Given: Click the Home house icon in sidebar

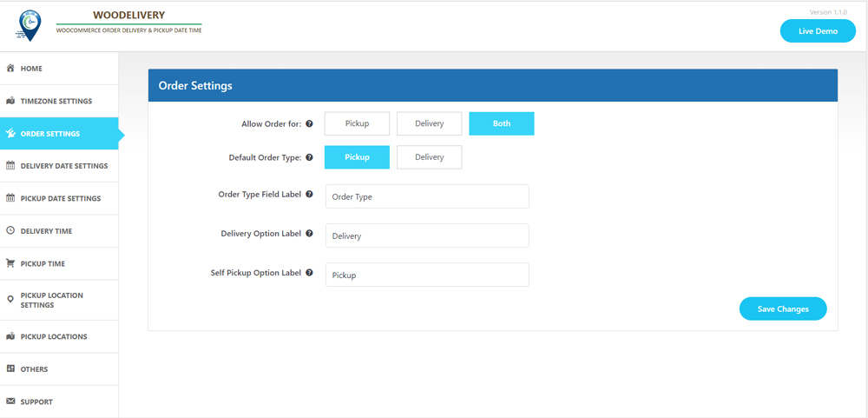Looking at the screenshot, I should coord(10,68).
